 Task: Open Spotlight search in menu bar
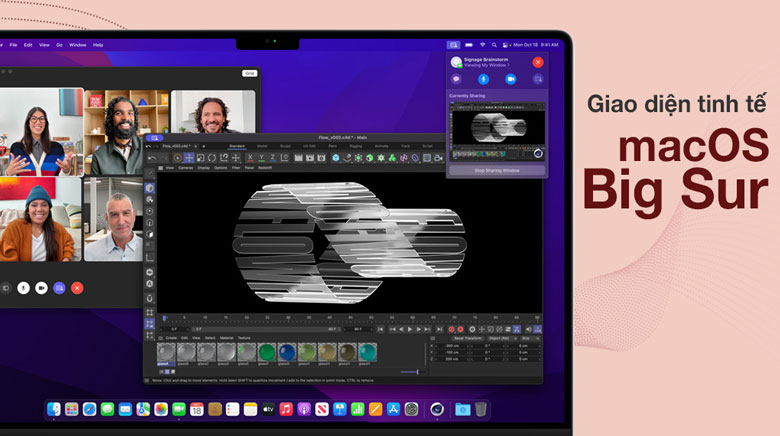[x=494, y=45]
